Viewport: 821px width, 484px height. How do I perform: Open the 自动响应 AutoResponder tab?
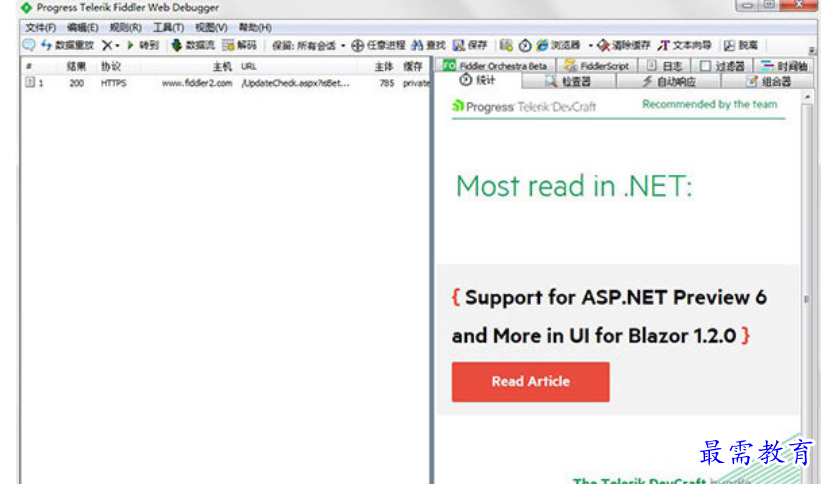(x=669, y=82)
